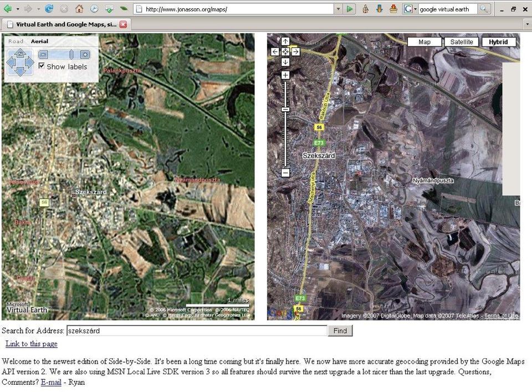This screenshot has height=392, width=532.
Task: Start search with the magnifier icon
Action: pos(484,9)
